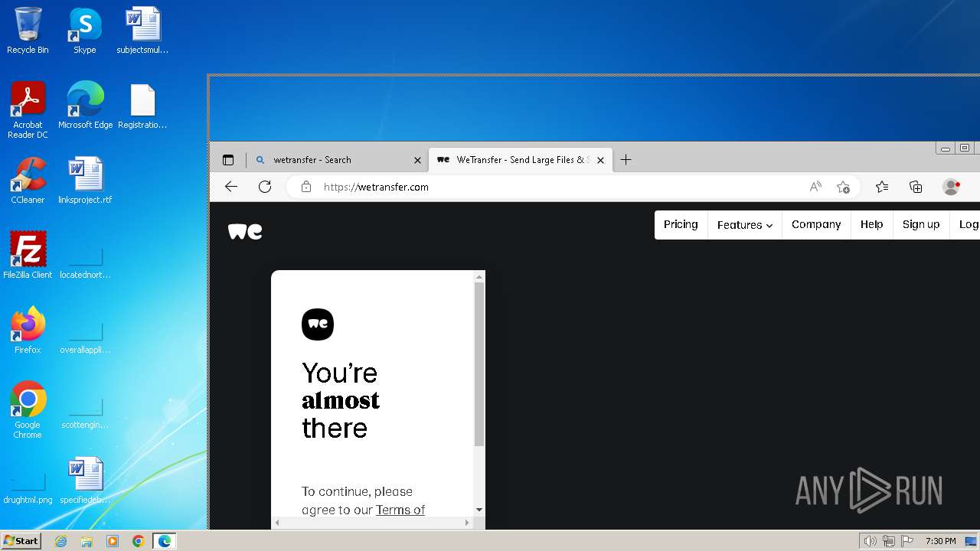Open Chrome from the taskbar
The width and height of the screenshot is (980, 551).
click(x=139, y=541)
